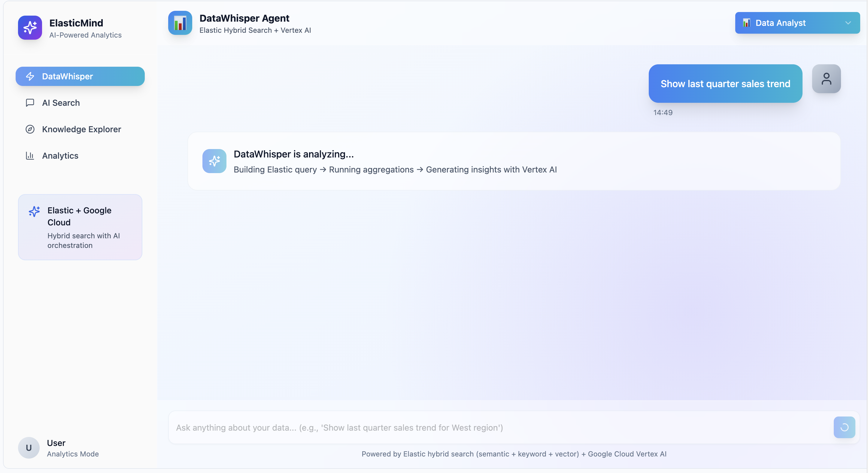Click the ElasticMind sparkle logo icon
This screenshot has height=473, width=868.
pos(30,28)
